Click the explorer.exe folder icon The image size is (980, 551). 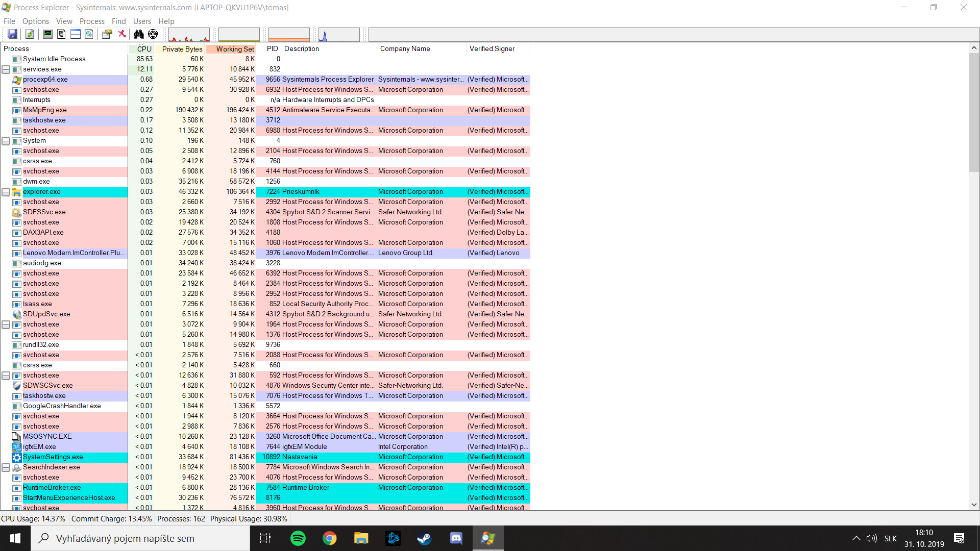tap(16, 192)
